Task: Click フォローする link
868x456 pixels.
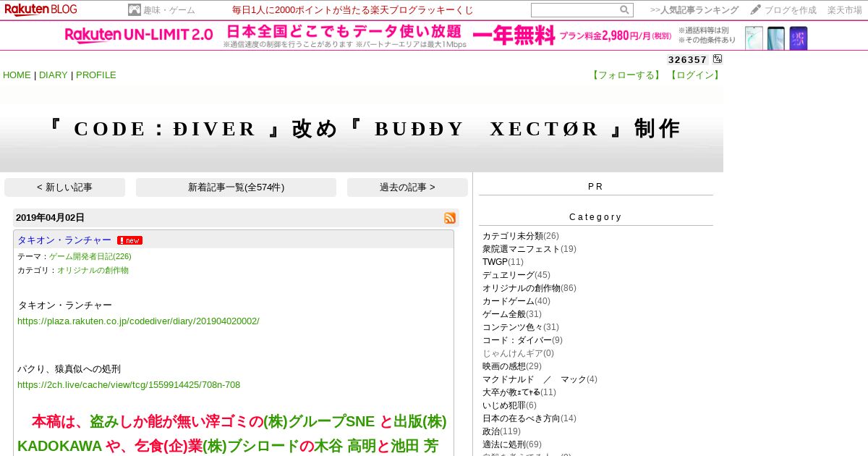Action: pos(626,75)
